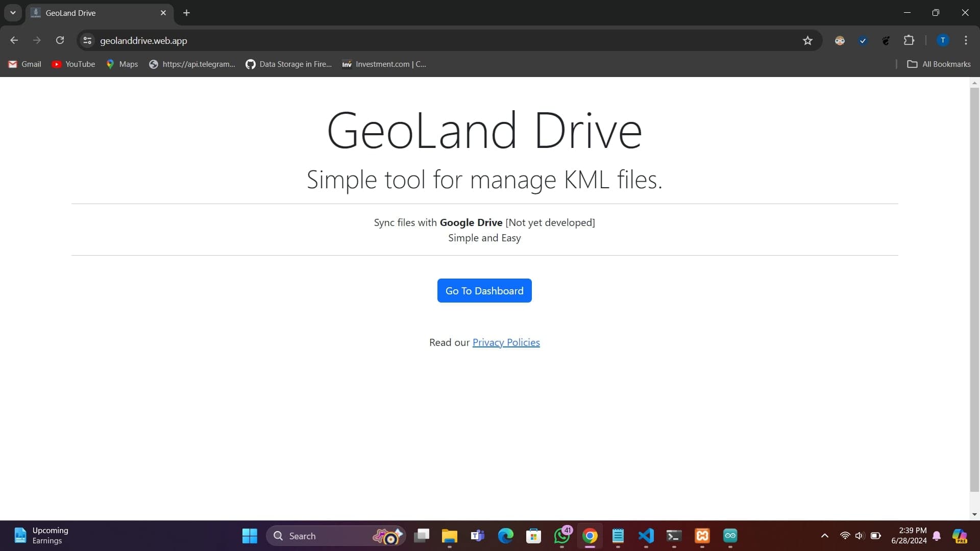The width and height of the screenshot is (980, 551).
Task: Reload the current page
Action: click(60, 40)
